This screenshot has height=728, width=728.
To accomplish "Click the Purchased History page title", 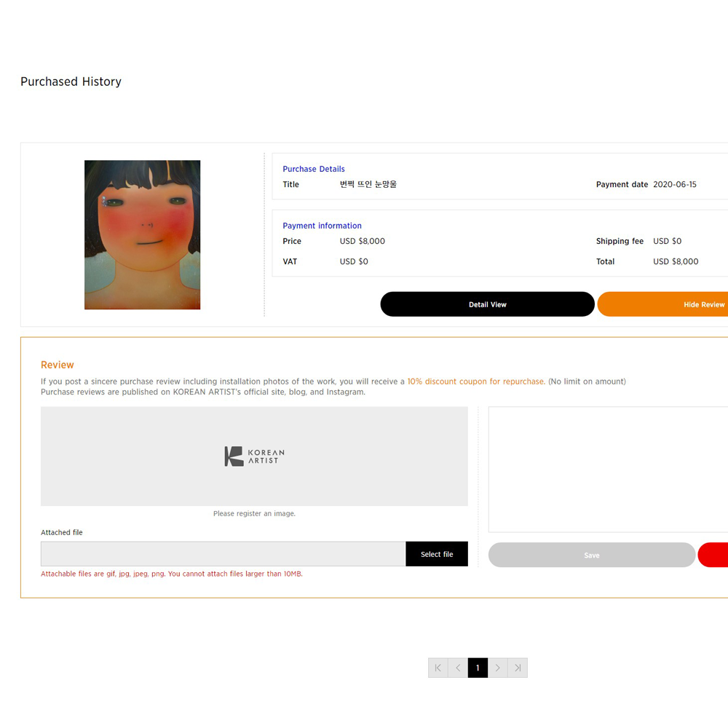I will pos(71,82).
